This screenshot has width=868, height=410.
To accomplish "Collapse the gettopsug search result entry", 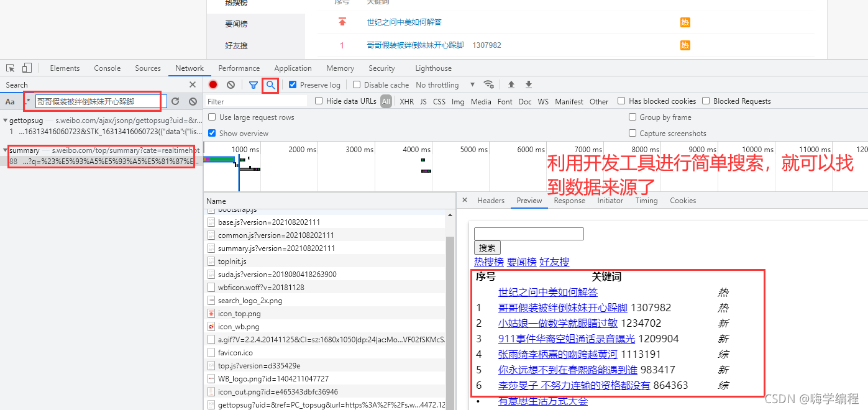I will 6,121.
